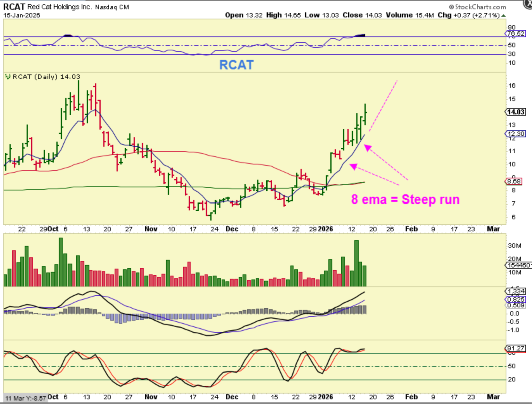Click the Dec label under the price panel
This screenshot has height=404, width=532.
click(x=232, y=229)
